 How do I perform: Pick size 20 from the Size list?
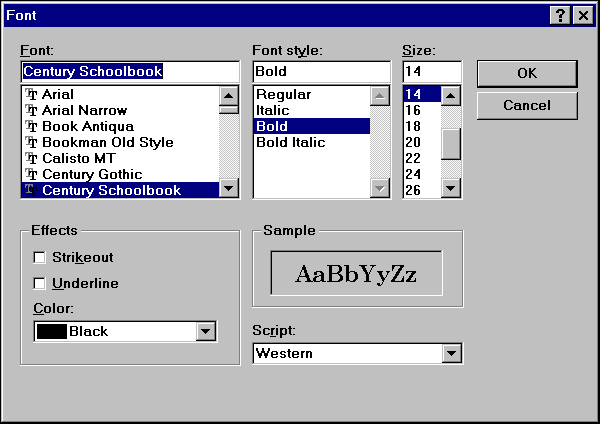coord(413,142)
